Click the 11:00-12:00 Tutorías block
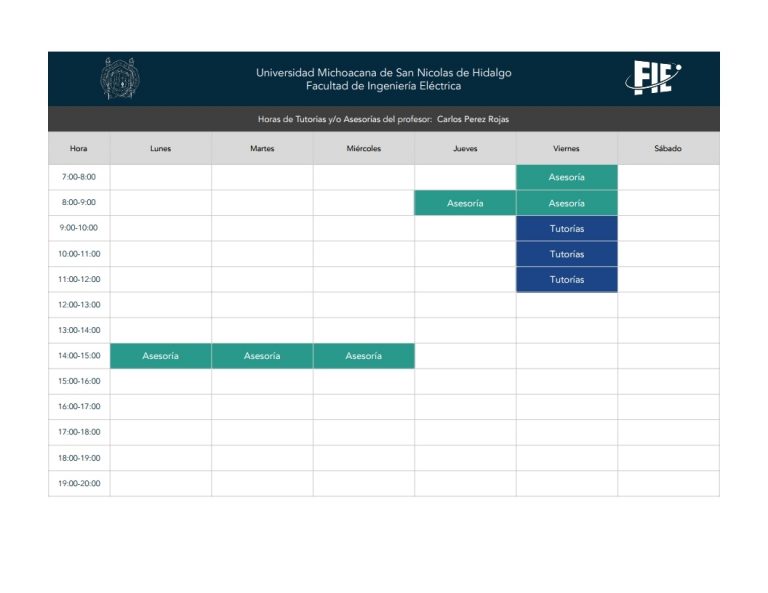 pos(567,280)
